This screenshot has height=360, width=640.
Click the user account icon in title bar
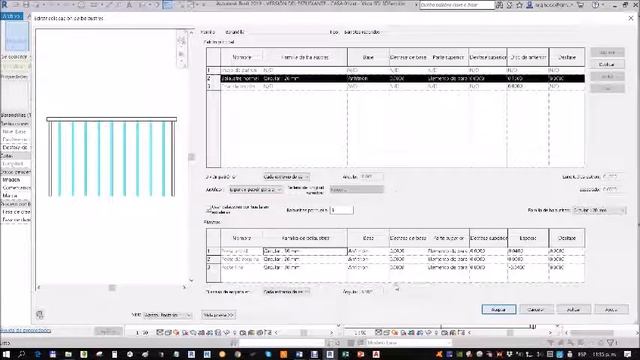click(x=529, y=5)
